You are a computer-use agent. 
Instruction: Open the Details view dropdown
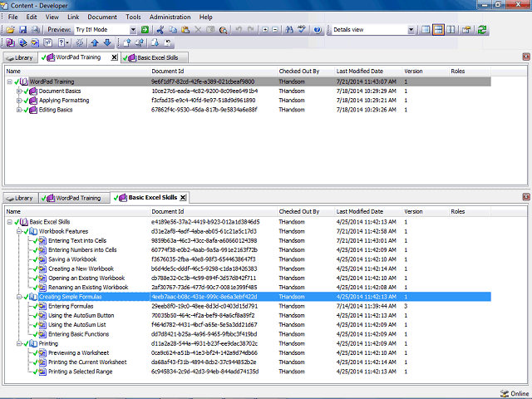[411, 30]
